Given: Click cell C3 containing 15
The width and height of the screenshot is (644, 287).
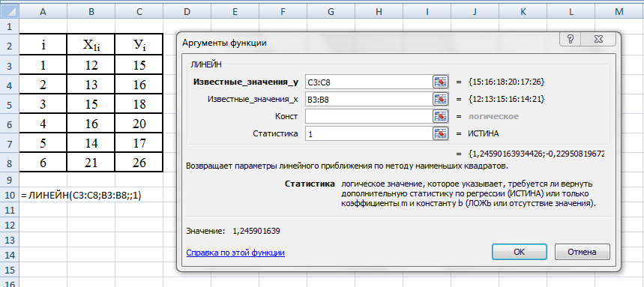Looking at the screenshot, I should tap(139, 65).
